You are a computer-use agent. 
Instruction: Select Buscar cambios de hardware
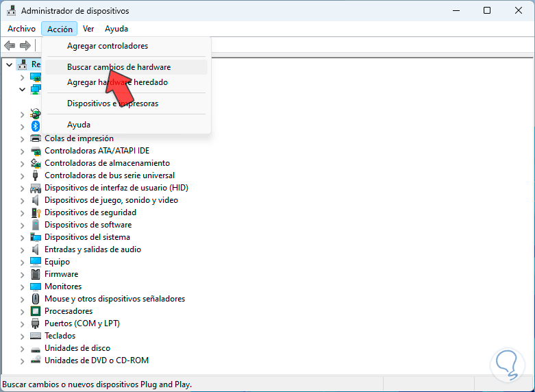[x=126, y=67]
